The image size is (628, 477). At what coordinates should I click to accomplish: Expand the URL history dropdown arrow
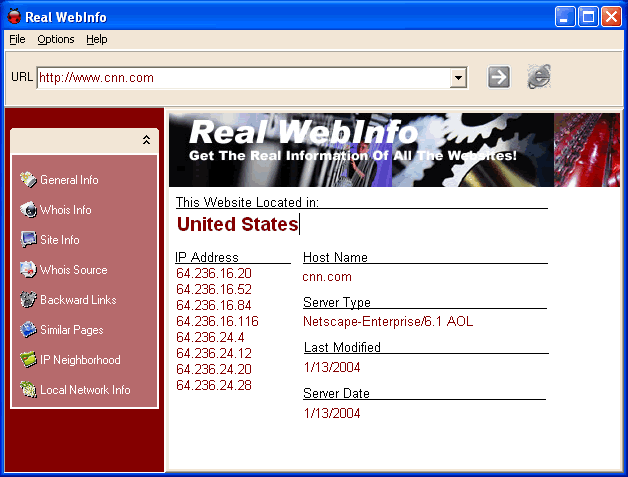[x=458, y=78]
